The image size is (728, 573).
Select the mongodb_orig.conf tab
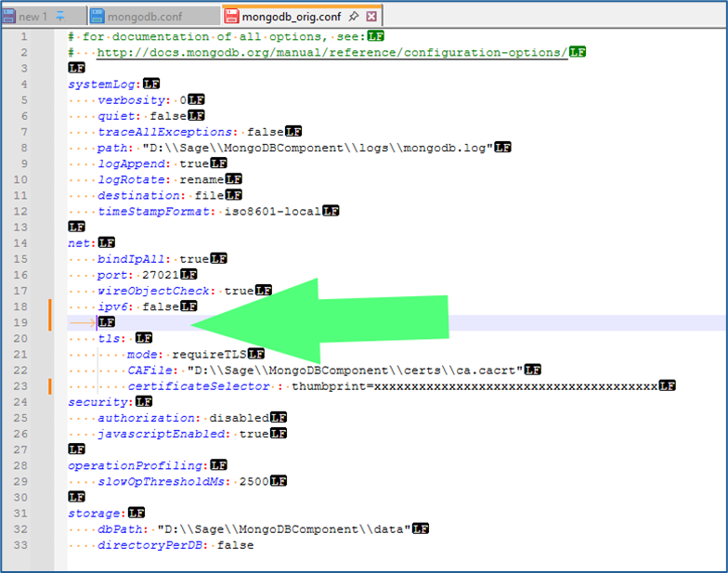point(292,16)
